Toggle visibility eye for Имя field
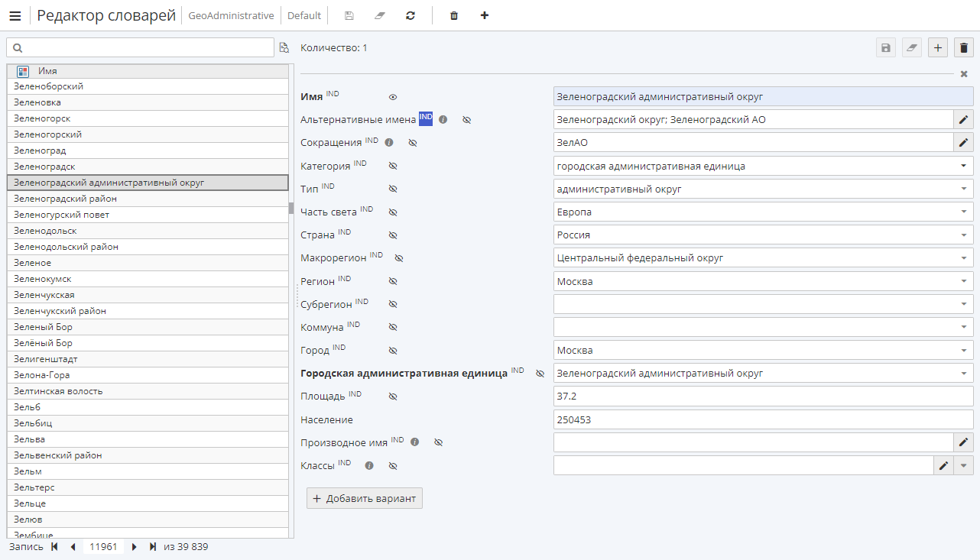 tap(393, 97)
